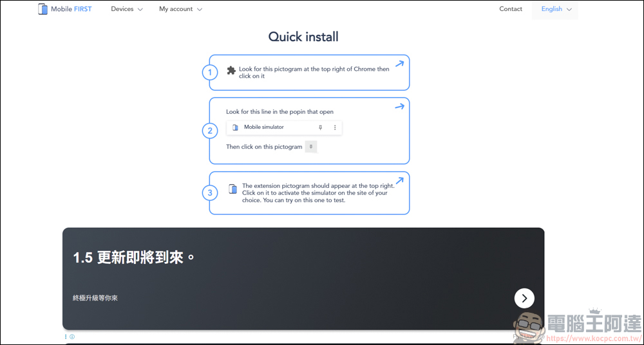Click the gray pin pictogram in step 2
The height and width of the screenshot is (345, 644).
[311, 147]
